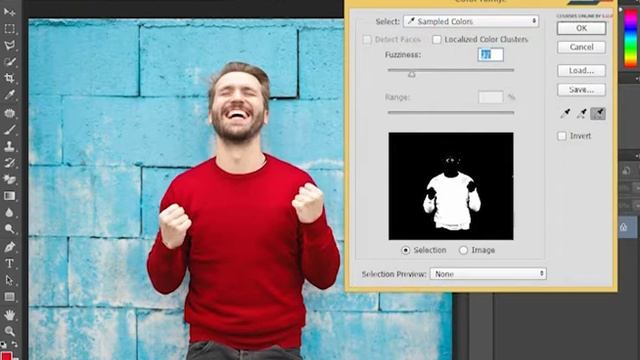Image resolution: width=640 pixels, height=360 pixels.
Task: Select the Rectangular Marquee tool
Action: pyautogui.click(x=9, y=29)
